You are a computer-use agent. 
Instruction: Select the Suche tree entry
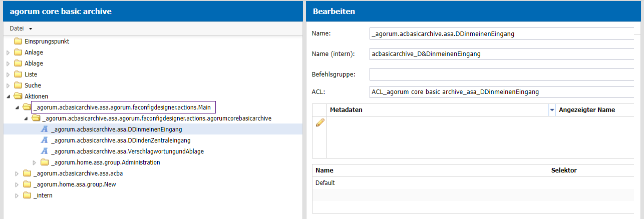(33, 85)
